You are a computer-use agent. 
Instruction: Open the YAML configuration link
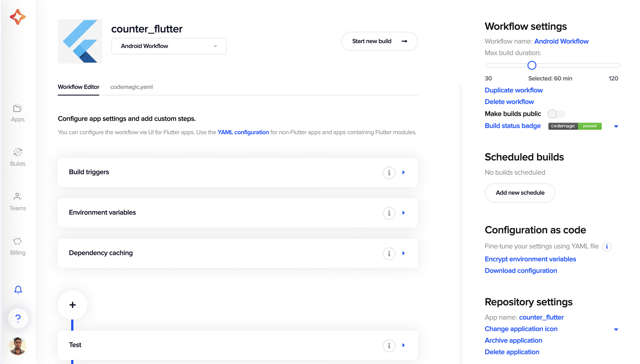tap(243, 132)
